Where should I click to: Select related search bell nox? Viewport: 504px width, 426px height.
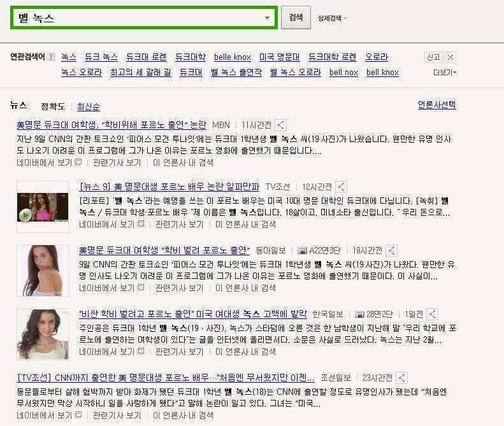[x=343, y=73]
